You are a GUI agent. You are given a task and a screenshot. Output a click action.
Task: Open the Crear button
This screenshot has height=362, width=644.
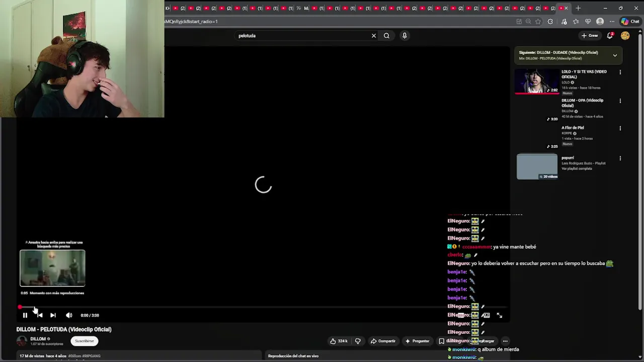click(590, 36)
